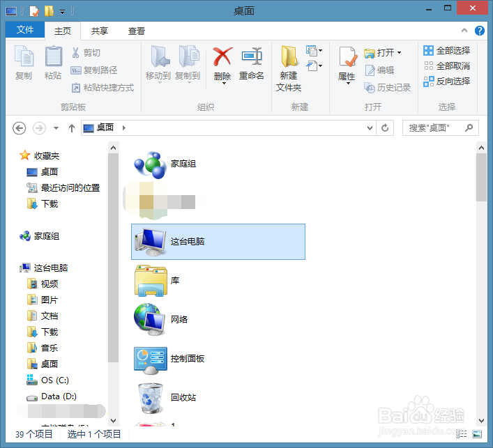
Task: Switch to details view in status bar
Action: tap(461, 434)
